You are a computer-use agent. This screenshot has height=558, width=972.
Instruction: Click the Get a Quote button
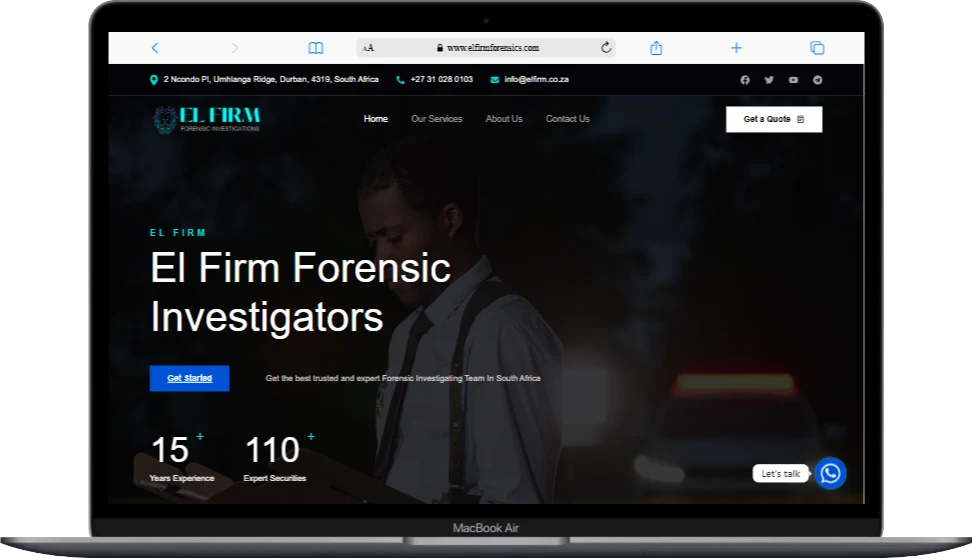click(774, 119)
